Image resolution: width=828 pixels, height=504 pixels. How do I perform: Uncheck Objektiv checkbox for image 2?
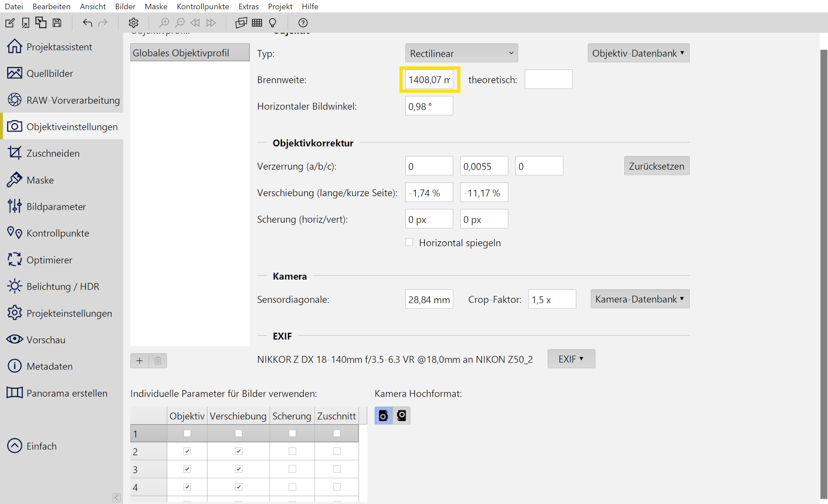pos(187,451)
